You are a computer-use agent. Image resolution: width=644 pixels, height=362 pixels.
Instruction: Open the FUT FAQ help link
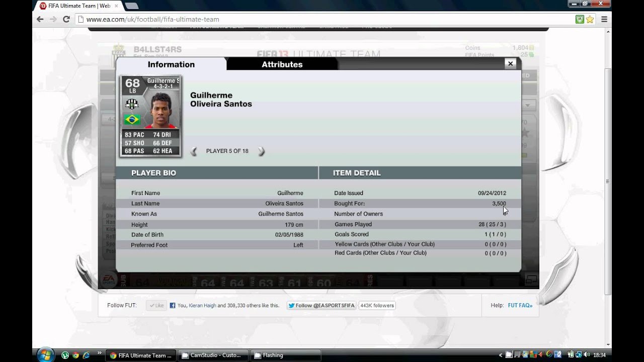(x=520, y=305)
